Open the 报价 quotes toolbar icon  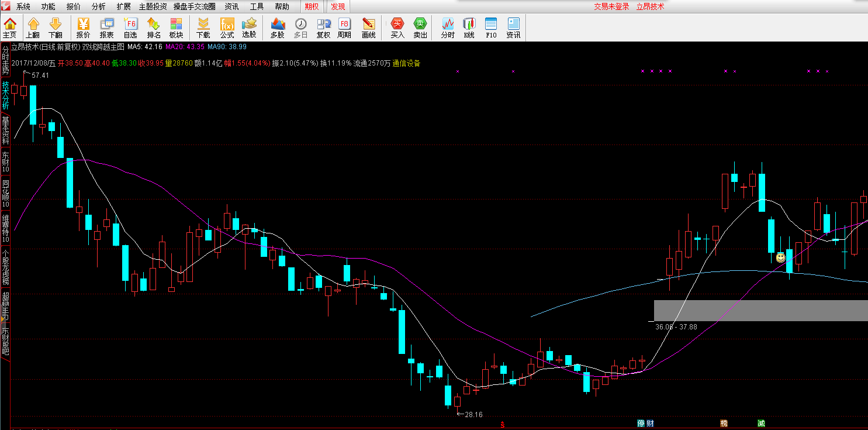pos(84,27)
